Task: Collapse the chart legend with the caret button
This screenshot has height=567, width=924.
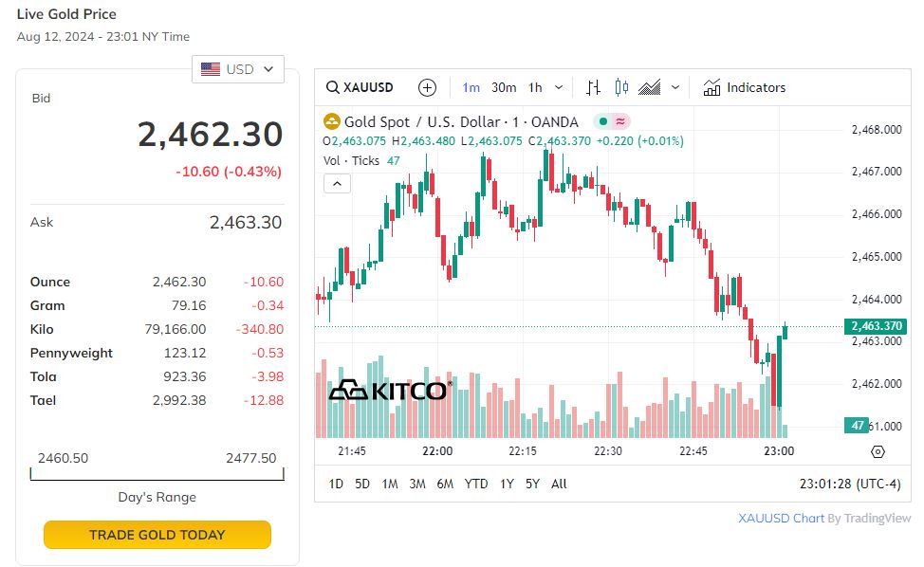Action: click(x=337, y=184)
